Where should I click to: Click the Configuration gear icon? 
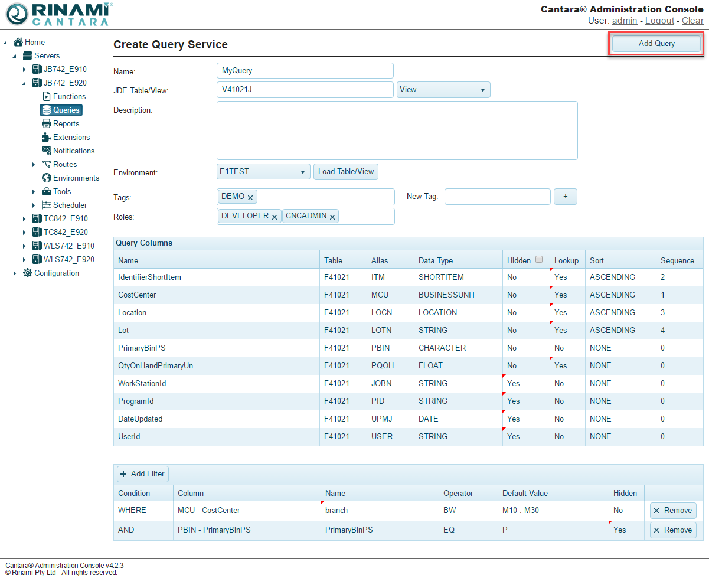pyautogui.click(x=28, y=273)
